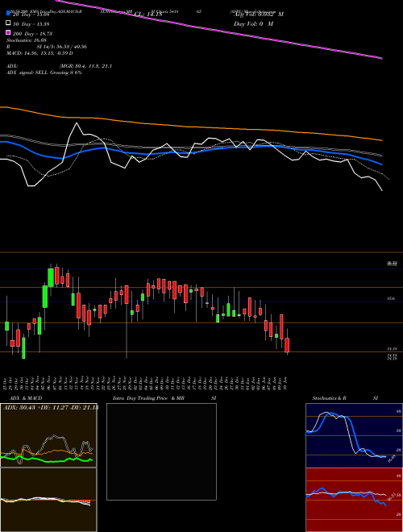Click the orange moving average line
The image size is (403, 532).
coord(190,127)
